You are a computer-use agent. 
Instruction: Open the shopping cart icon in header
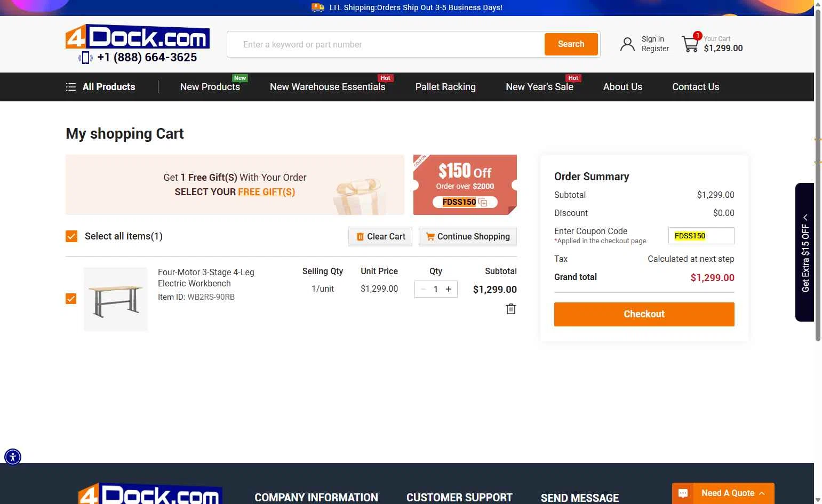click(x=690, y=44)
